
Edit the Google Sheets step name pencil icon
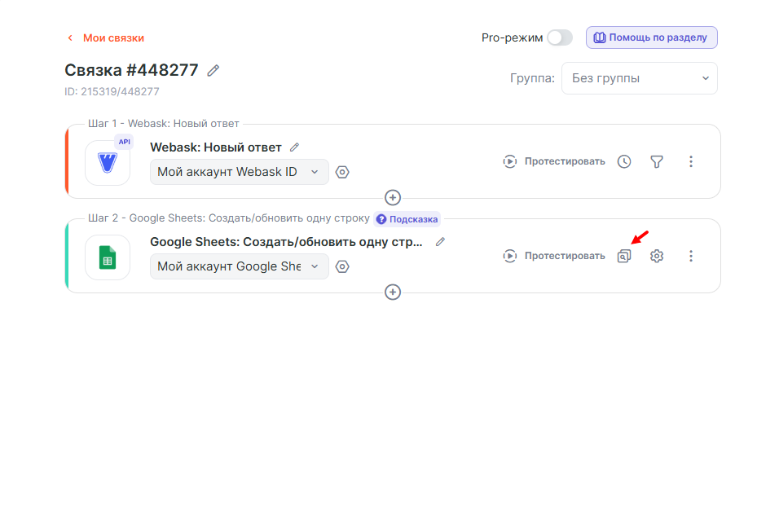coord(441,242)
